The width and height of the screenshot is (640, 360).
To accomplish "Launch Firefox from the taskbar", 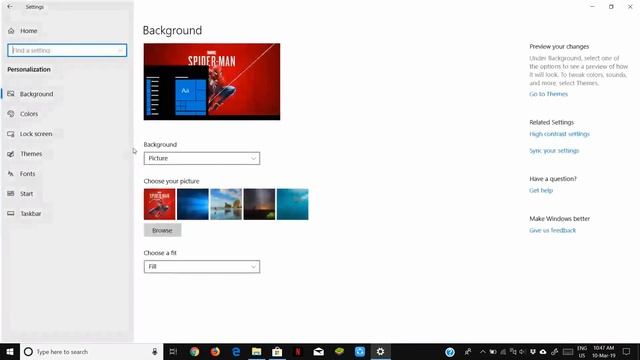I will point(215,352).
